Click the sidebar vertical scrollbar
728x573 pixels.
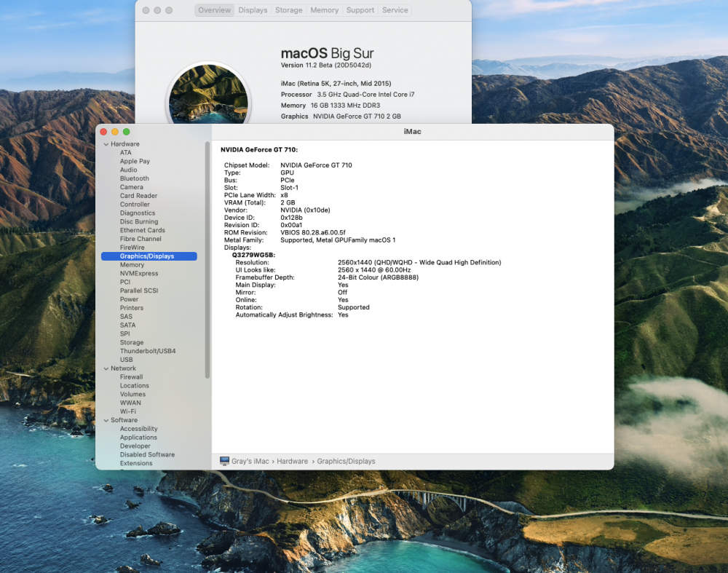(207, 260)
